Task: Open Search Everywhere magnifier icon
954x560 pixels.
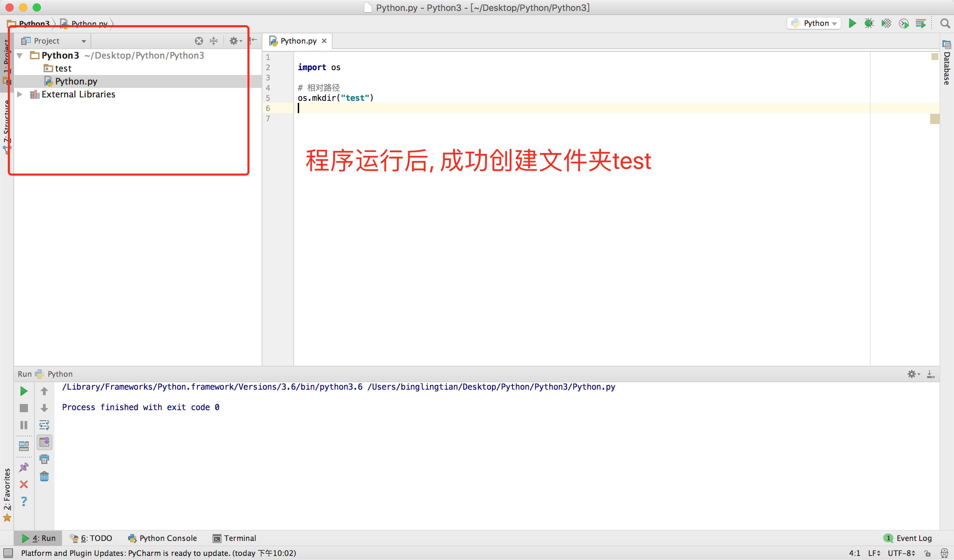Action: [x=944, y=24]
